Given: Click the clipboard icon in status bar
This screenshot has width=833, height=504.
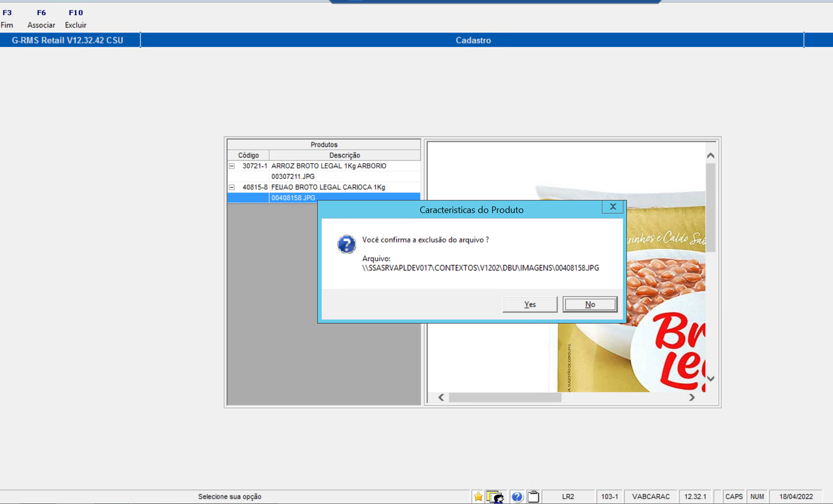Looking at the screenshot, I should (x=533, y=496).
